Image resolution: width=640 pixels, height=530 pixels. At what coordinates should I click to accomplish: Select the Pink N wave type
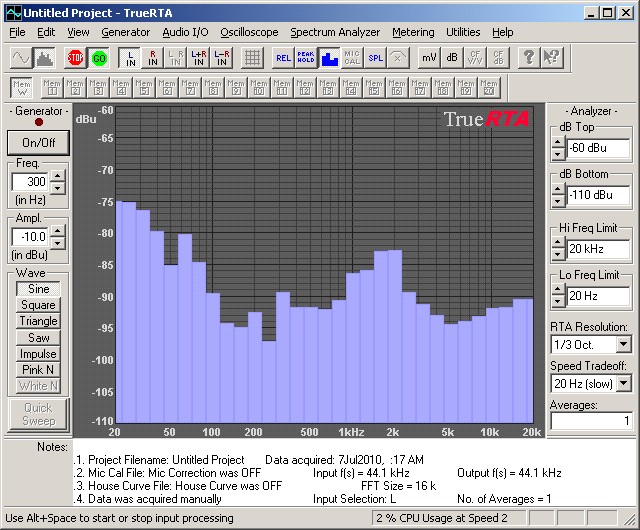pos(38,370)
